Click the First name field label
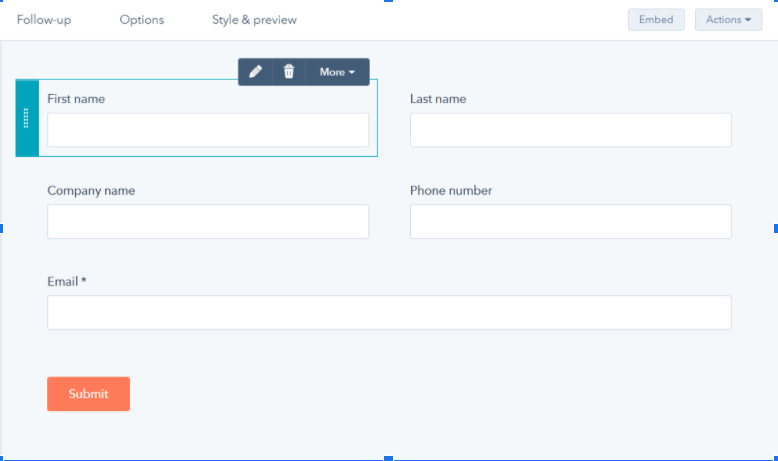 click(76, 99)
